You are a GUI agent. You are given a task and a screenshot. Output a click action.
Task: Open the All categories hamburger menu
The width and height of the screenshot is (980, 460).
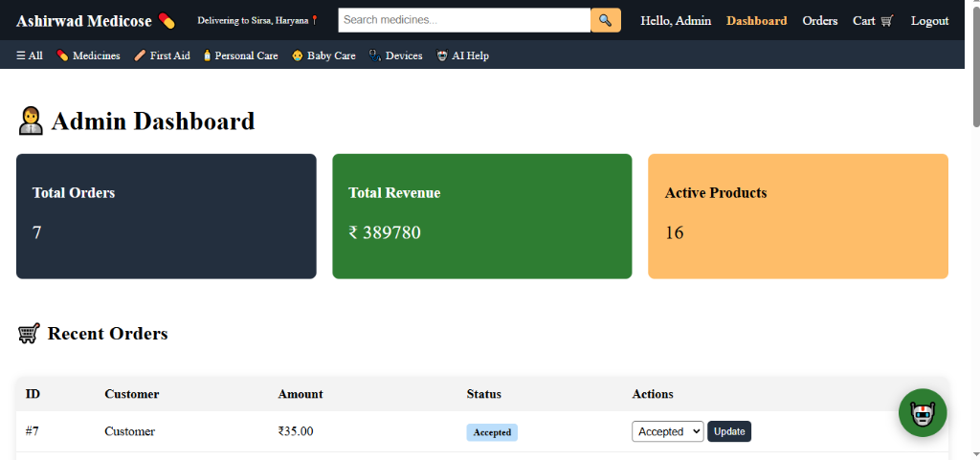click(x=30, y=55)
